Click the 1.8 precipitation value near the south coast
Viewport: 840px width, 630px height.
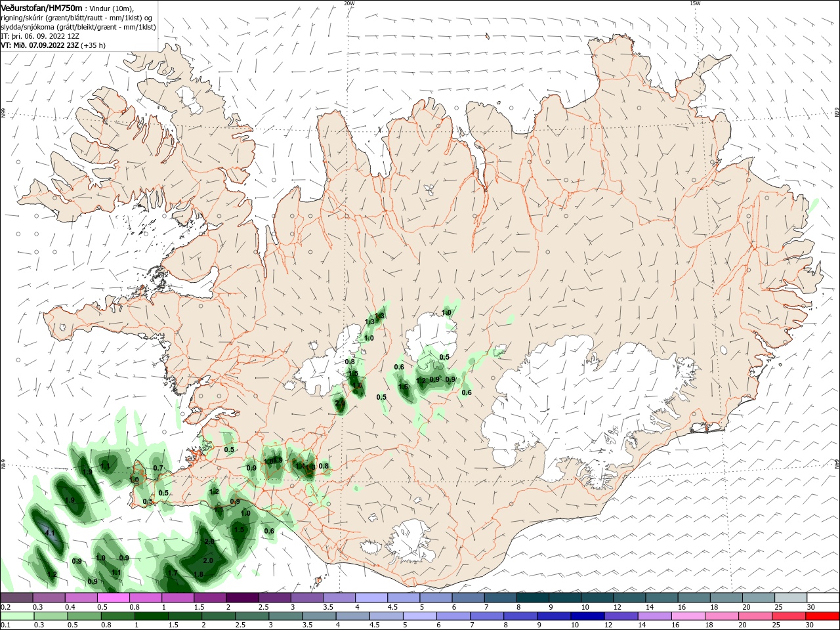(x=198, y=574)
